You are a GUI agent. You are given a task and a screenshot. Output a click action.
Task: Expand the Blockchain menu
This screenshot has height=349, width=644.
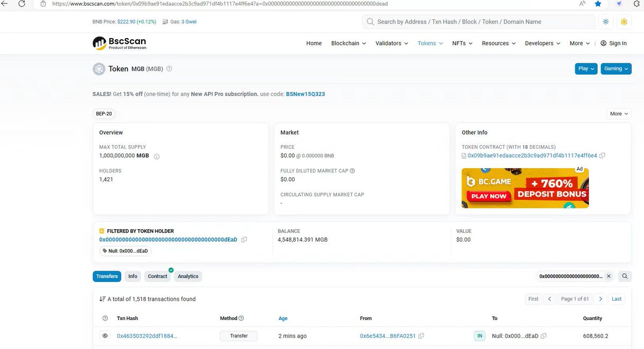coord(349,43)
